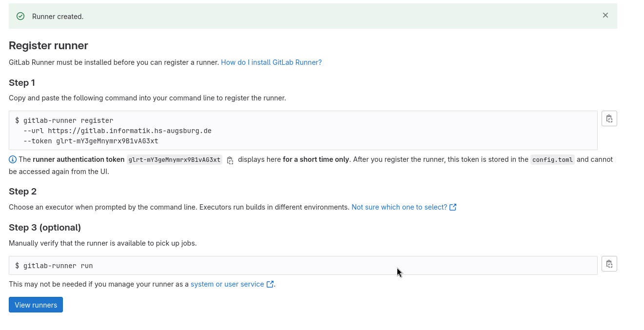Dismiss the "Runner created" alert
644x330 pixels.
[x=605, y=16]
